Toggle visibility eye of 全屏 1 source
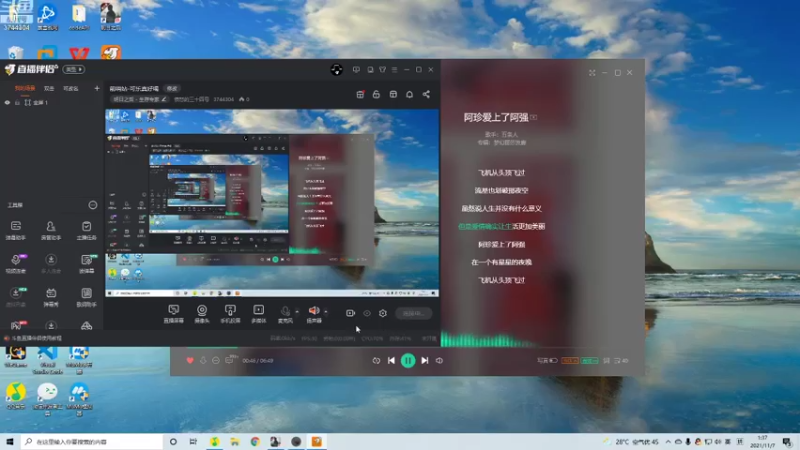 click(7, 103)
